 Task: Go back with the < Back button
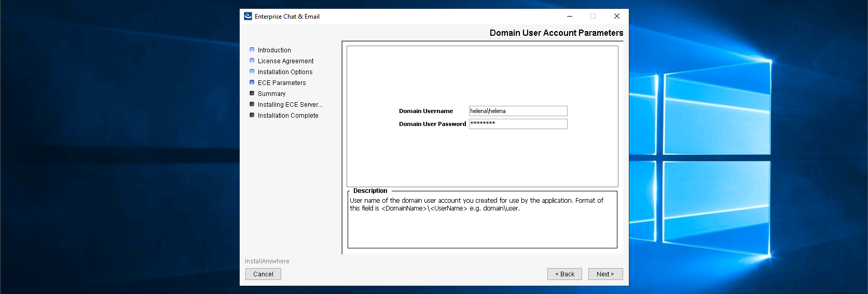pos(564,274)
